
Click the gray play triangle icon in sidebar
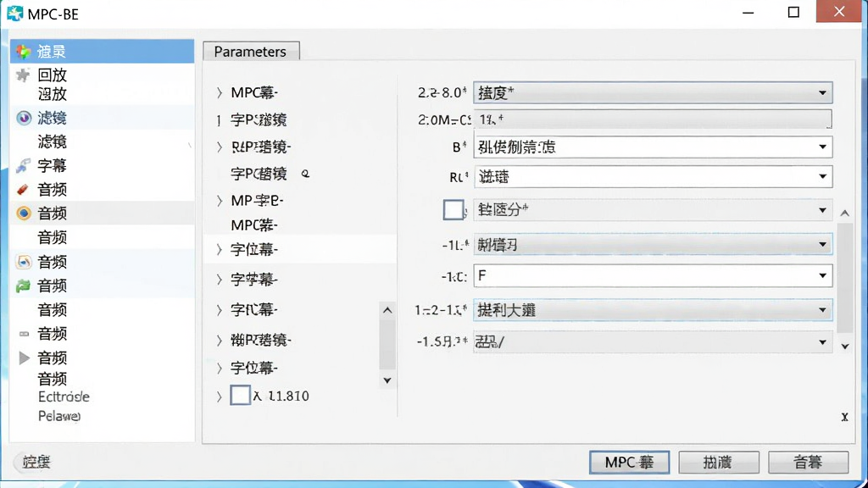click(x=24, y=358)
